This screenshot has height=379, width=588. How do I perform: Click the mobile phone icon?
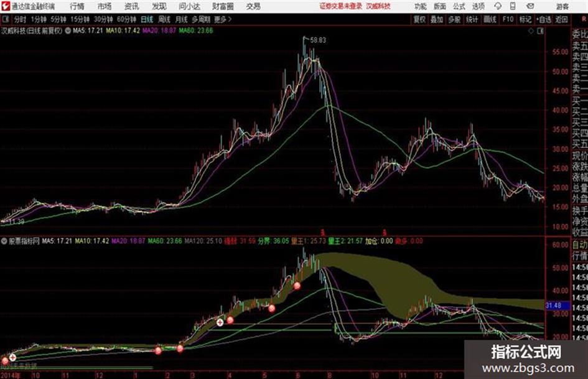coord(513,6)
